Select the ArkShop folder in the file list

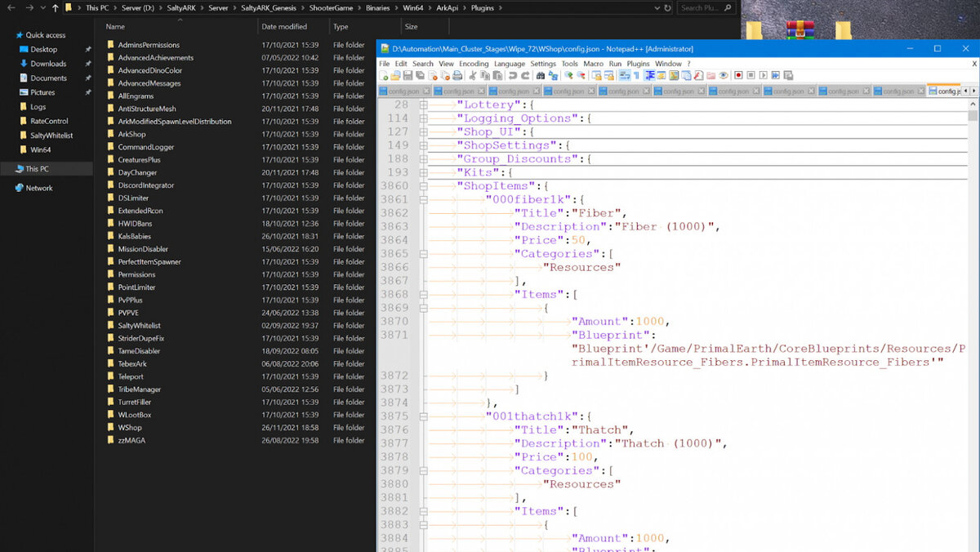coord(131,134)
